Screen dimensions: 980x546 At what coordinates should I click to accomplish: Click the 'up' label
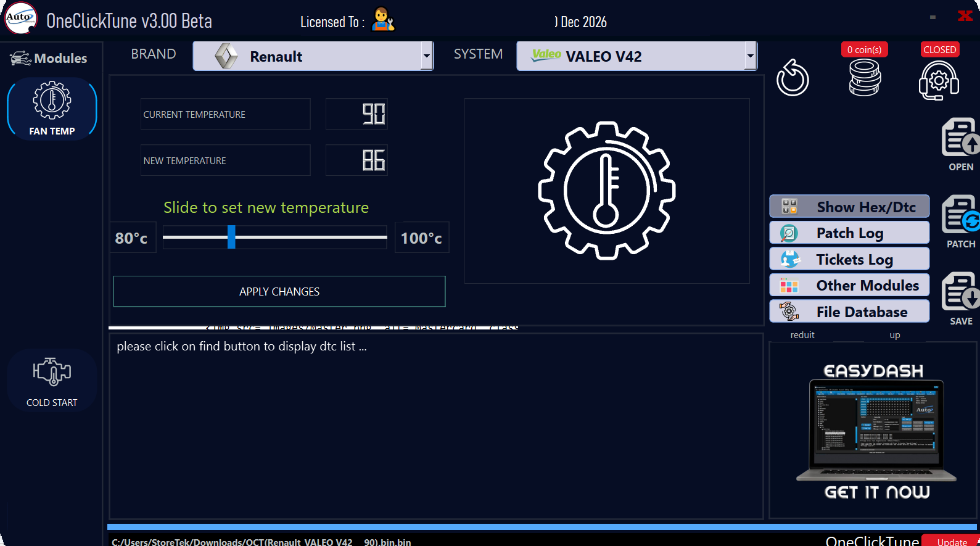point(895,335)
